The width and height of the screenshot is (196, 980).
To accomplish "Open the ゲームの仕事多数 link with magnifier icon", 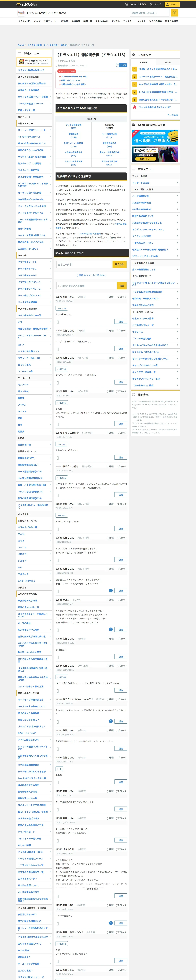I will click(x=136, y=5).
